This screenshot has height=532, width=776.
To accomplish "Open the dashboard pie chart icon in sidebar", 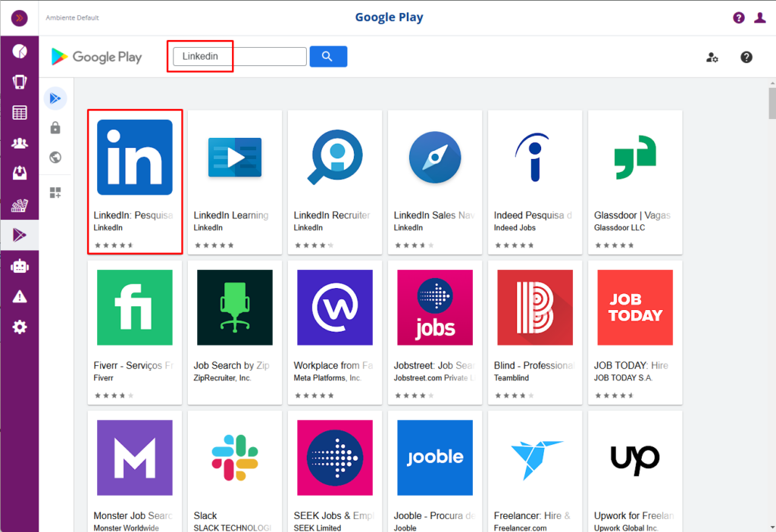I will click(19, 51).
